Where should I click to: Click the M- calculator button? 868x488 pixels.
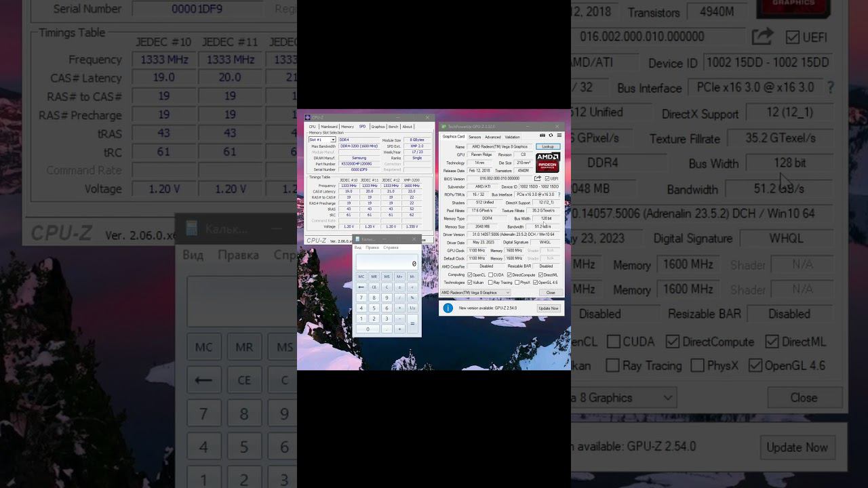[x=412, y=277]
